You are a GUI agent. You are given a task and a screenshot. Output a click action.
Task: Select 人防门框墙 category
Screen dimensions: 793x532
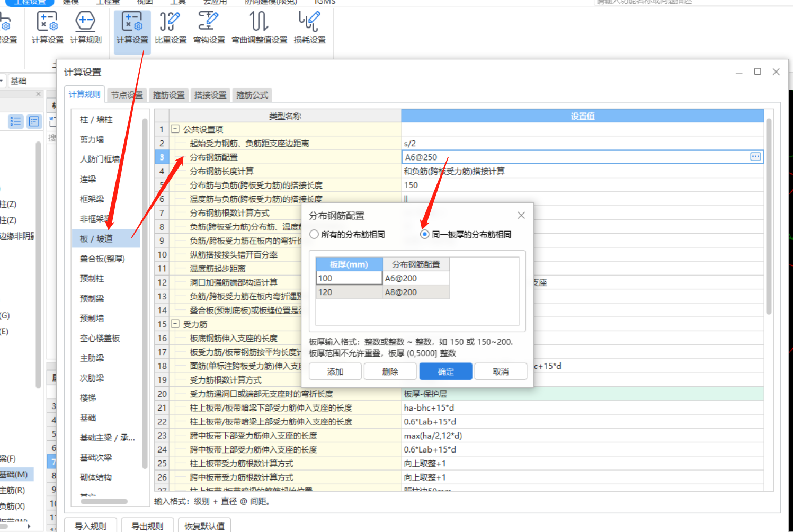pyautogui.click(x=100, y=159)
